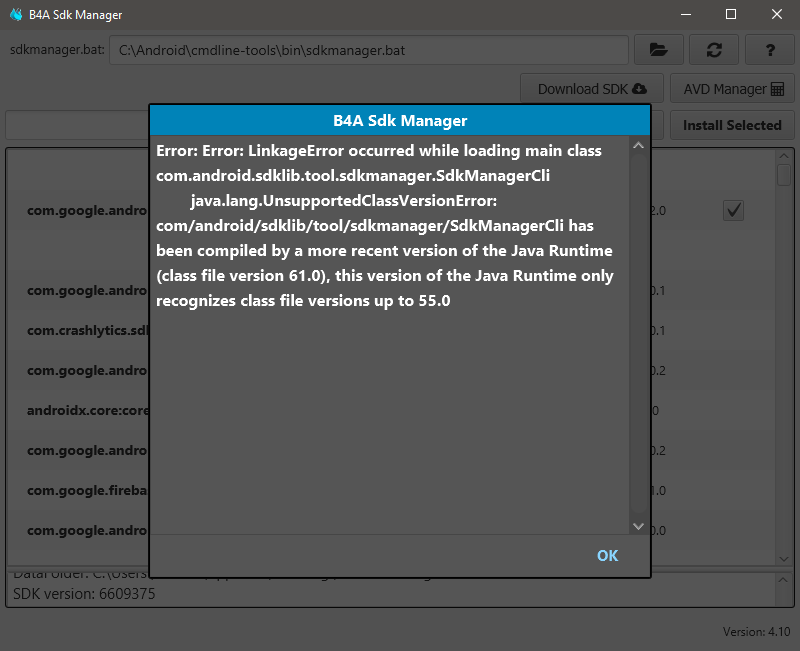The width and height of the screenshot is (800, 651).
Task: Click the error message text in the dialog
Action: point(385,226)
